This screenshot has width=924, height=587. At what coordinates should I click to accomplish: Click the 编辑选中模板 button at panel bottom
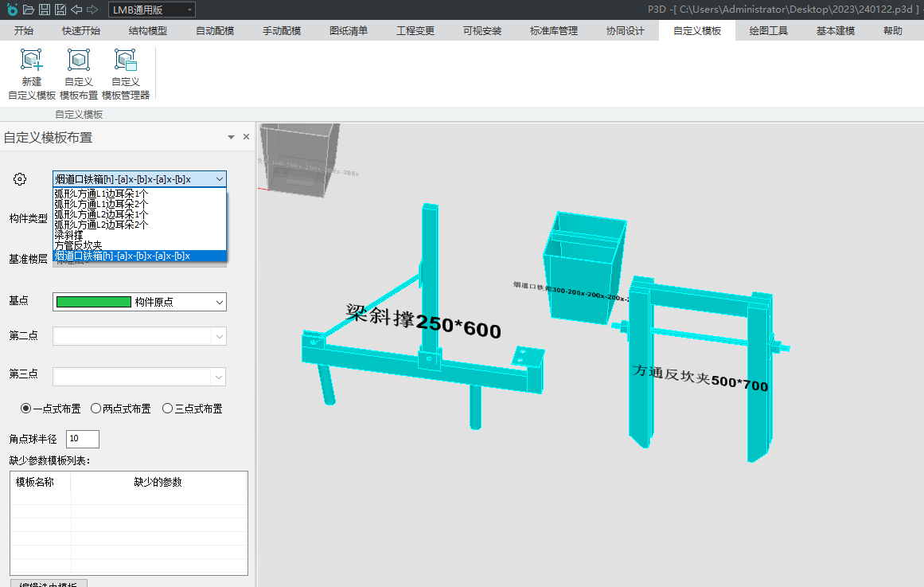pyautogui.click(x=48, y=585)
